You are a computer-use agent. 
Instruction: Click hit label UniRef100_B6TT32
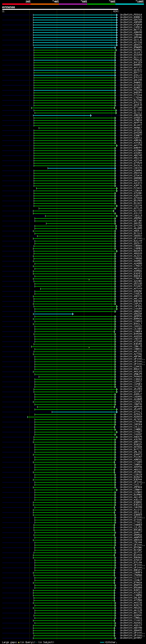click(x=131, y=30)
